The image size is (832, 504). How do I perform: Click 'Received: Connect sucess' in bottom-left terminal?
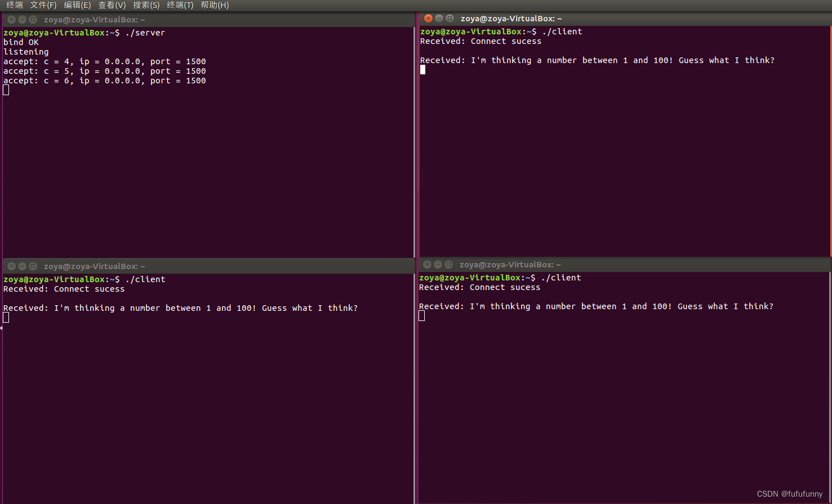click(64, 289)
